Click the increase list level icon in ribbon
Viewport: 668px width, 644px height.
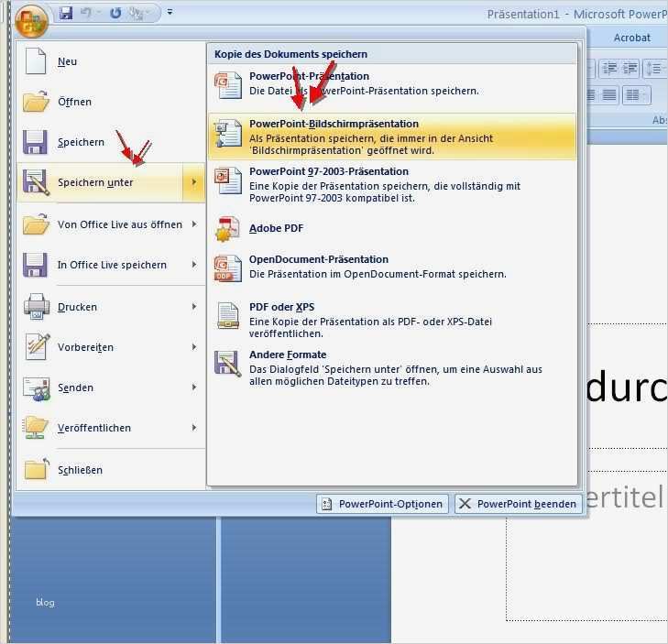click(630, 69)
